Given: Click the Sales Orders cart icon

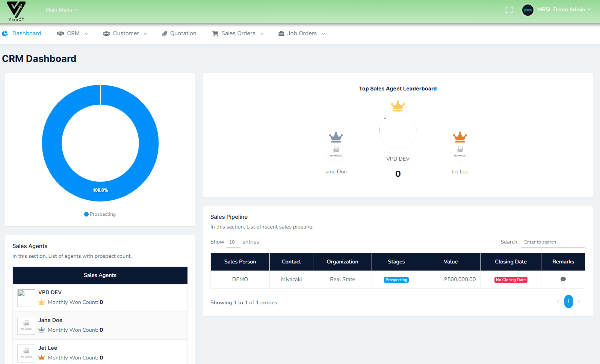Looking at the screenshot, I should tap(215, 33).
